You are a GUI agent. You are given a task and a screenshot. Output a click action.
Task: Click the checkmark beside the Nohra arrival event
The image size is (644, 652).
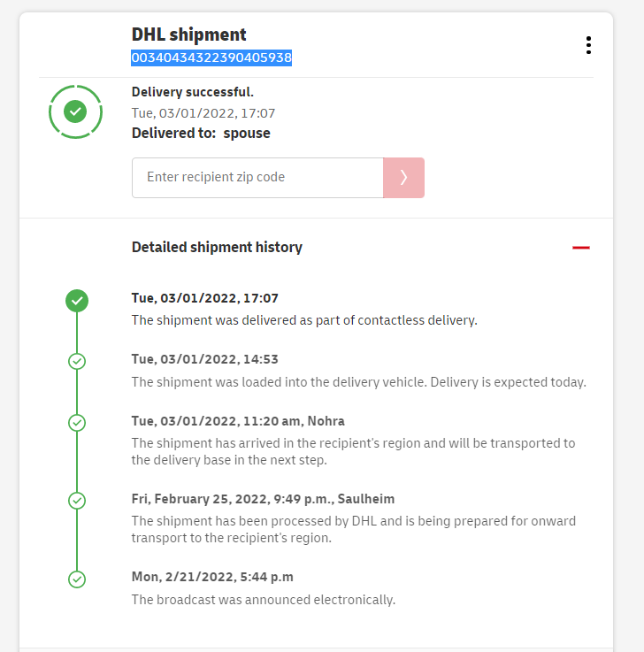click(x=77, y=423)
